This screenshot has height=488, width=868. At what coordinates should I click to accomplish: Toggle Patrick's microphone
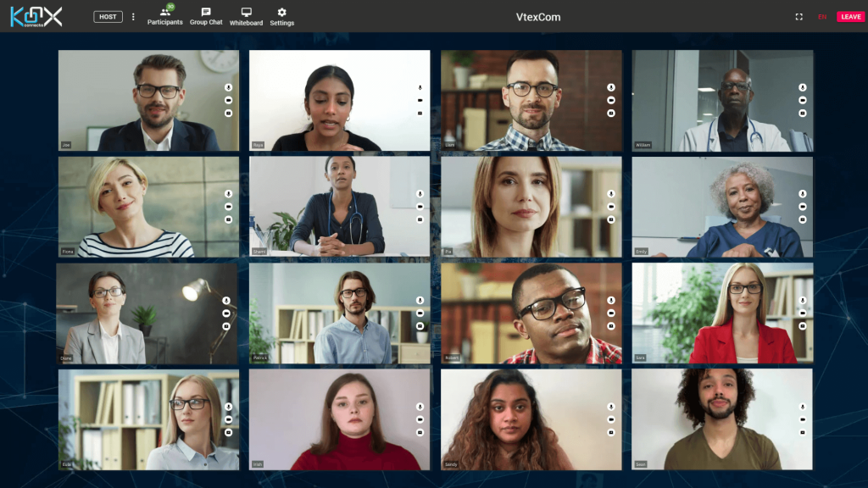click(420, 301)
